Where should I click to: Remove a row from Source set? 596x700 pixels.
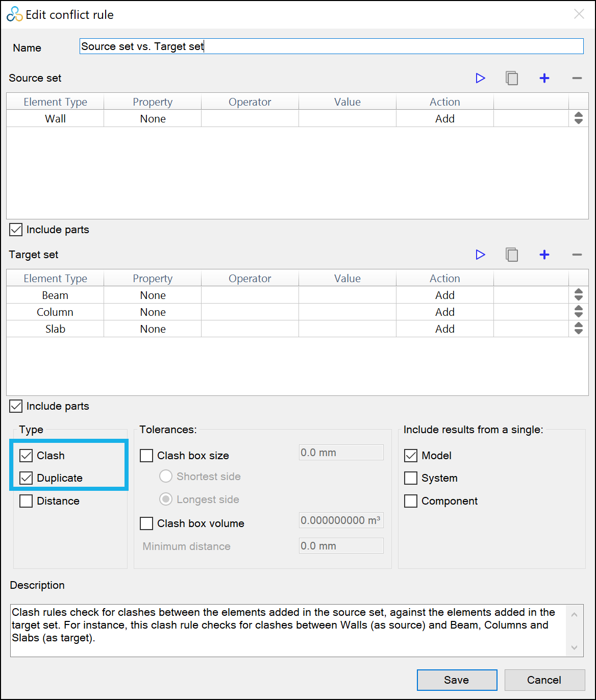pos(577,78)
